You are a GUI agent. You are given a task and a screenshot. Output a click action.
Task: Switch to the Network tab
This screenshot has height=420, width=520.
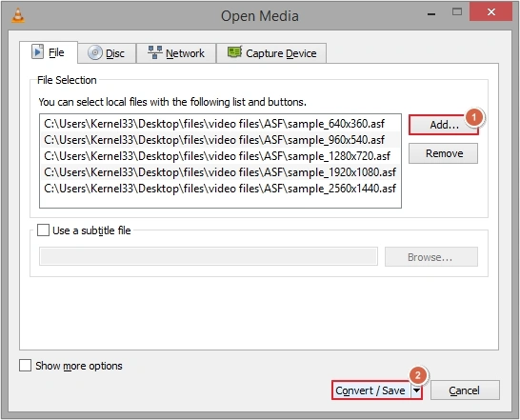(x=176, y=52)
